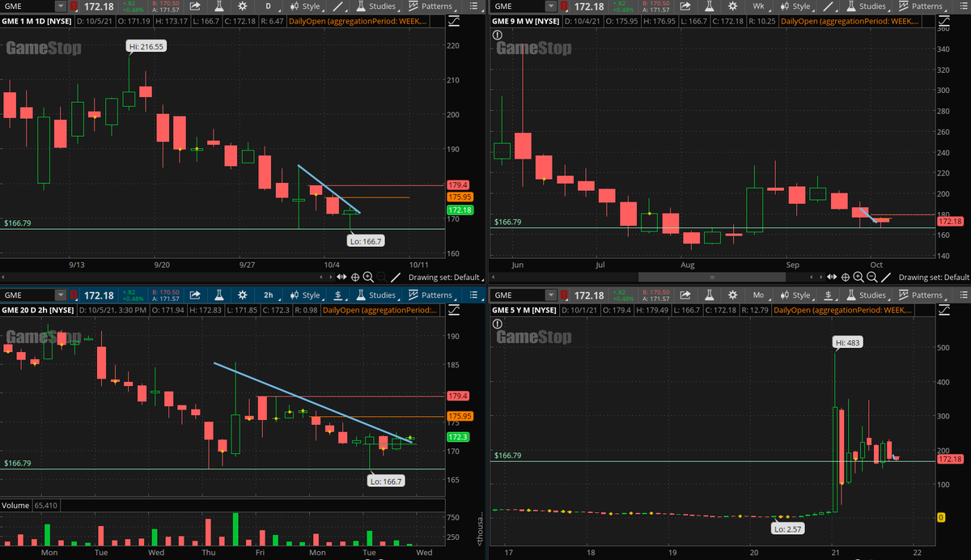Select the pan arrows icon below daily chart
The height and width of the screenshot is (560, 971).
click(341, 277)
